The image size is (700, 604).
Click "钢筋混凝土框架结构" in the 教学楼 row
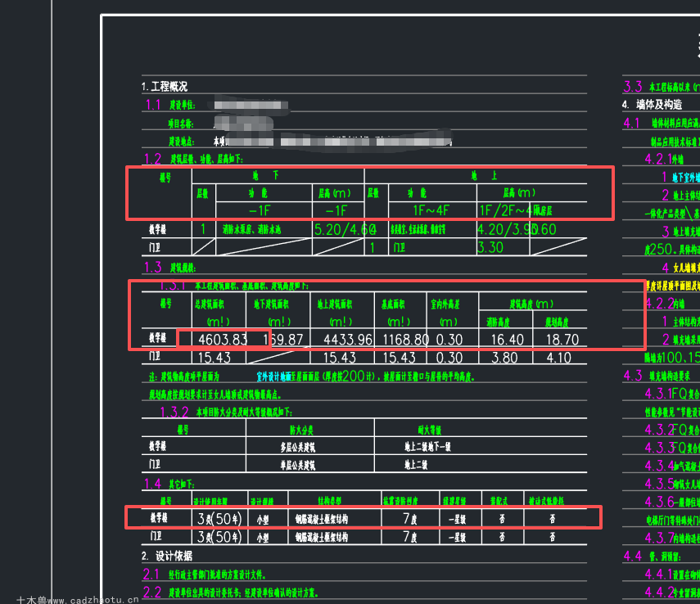point(322,519)
